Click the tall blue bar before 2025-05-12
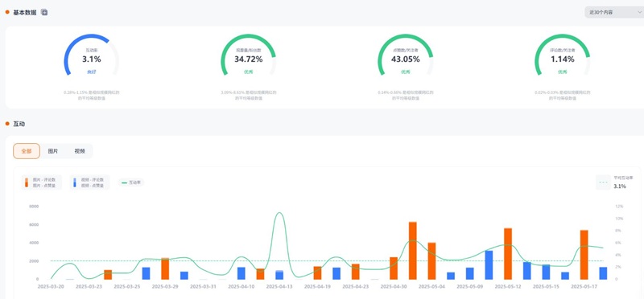This screenshot has width=644, height=299. click(489, 265)
